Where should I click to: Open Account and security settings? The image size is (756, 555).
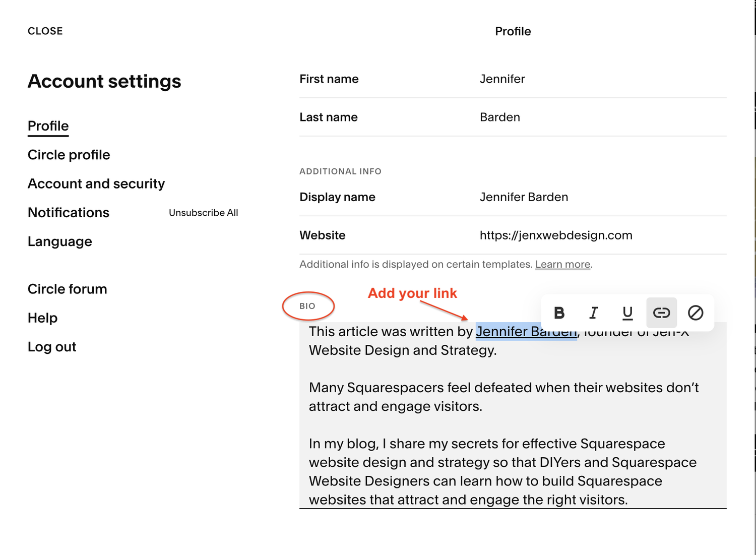click(96, 183)
